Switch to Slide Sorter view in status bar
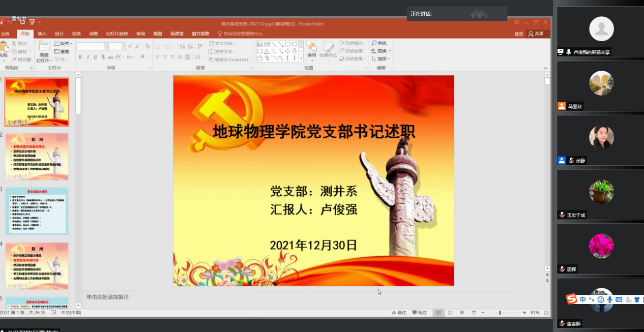 click(x=450, y=313)
